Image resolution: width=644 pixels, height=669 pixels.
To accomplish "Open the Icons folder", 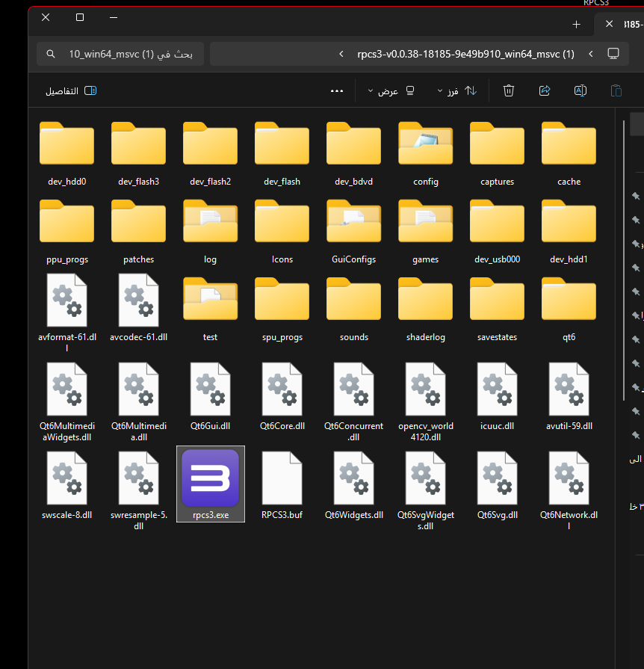I will [282, 232].
